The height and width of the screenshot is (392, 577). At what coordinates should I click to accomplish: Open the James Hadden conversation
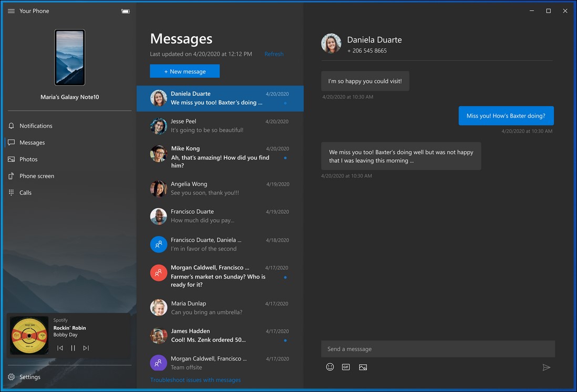[x=220, y=335]
